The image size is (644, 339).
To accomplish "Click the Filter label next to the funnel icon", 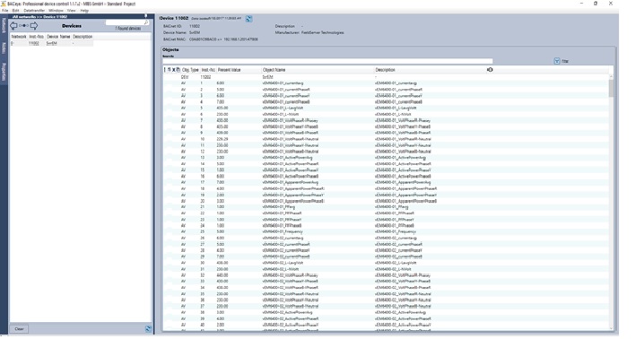I will click(x=565, y=61).
